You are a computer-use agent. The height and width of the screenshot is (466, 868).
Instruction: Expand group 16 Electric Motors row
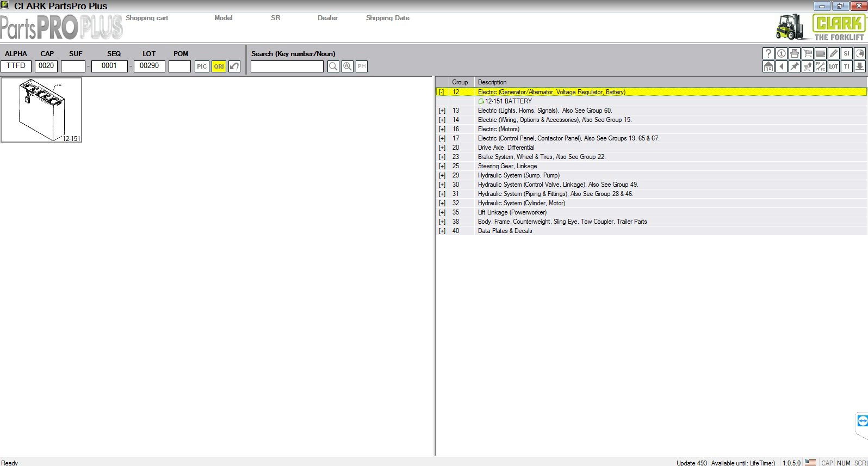point(442,129)
